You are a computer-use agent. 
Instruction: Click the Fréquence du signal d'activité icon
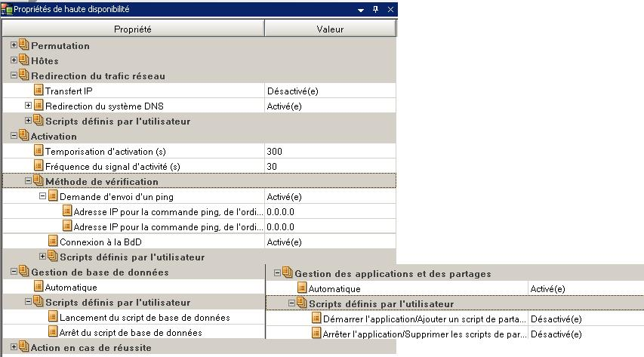39,165
